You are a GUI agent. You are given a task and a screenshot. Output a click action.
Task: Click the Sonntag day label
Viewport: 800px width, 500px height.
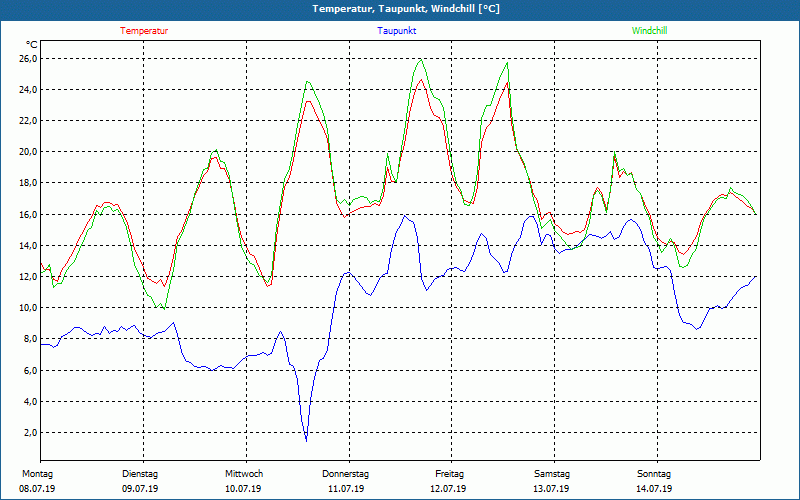click(654, 474)
